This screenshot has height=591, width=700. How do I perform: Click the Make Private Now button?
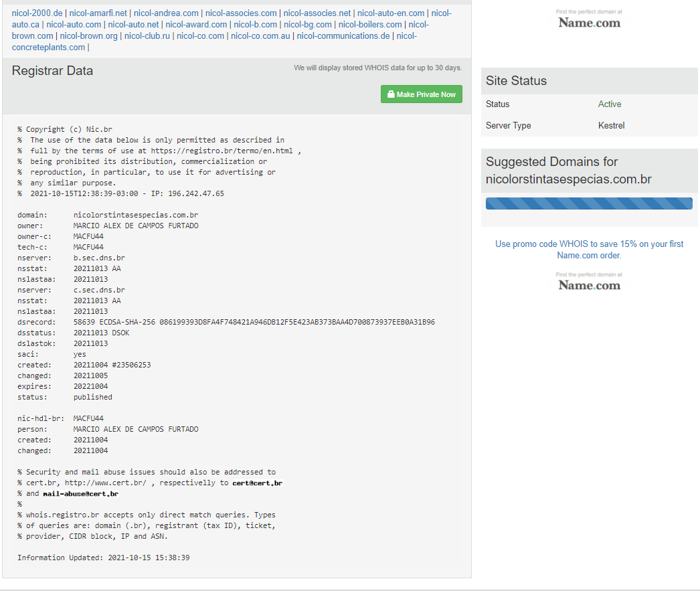click(x=421, y=94)
